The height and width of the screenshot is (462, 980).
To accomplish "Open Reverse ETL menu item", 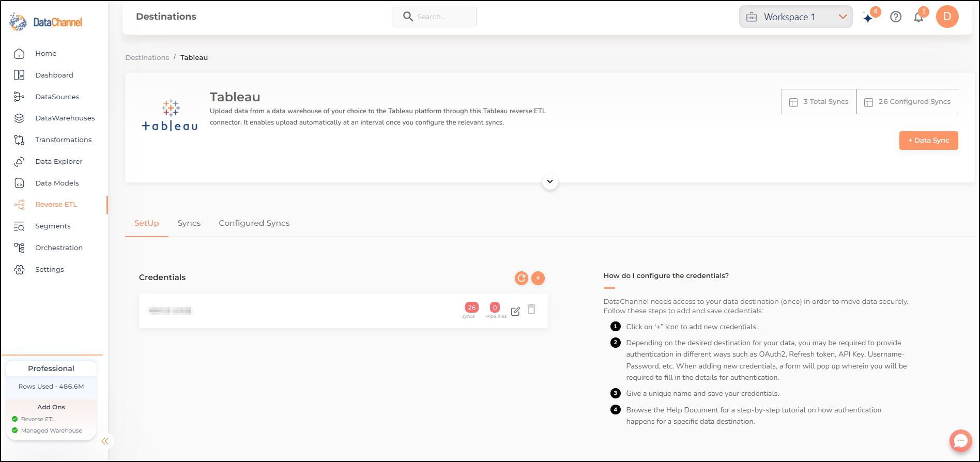I will [x=56, y=205].
